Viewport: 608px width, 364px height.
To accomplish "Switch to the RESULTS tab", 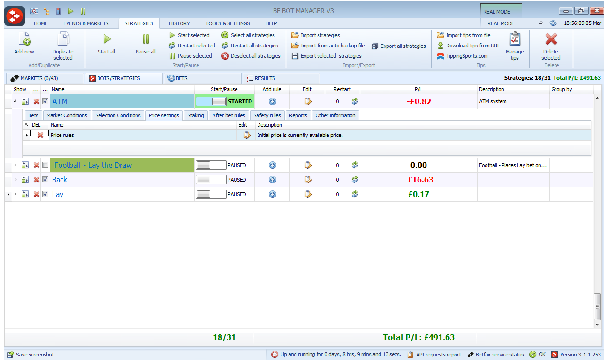I will (281, 78).
